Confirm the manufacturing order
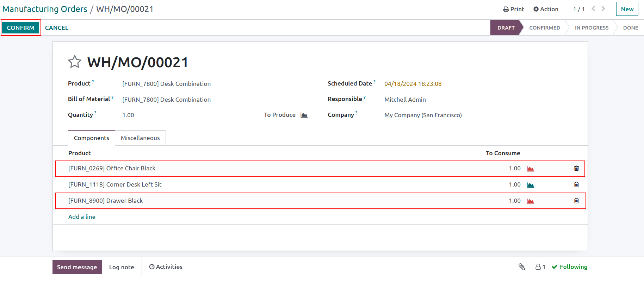Viewport: 644px width, 289px height. point(20,28)
